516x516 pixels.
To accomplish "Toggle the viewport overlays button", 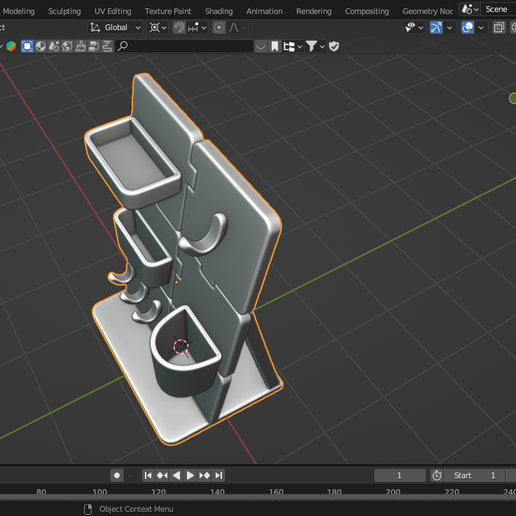I will 468,27.
